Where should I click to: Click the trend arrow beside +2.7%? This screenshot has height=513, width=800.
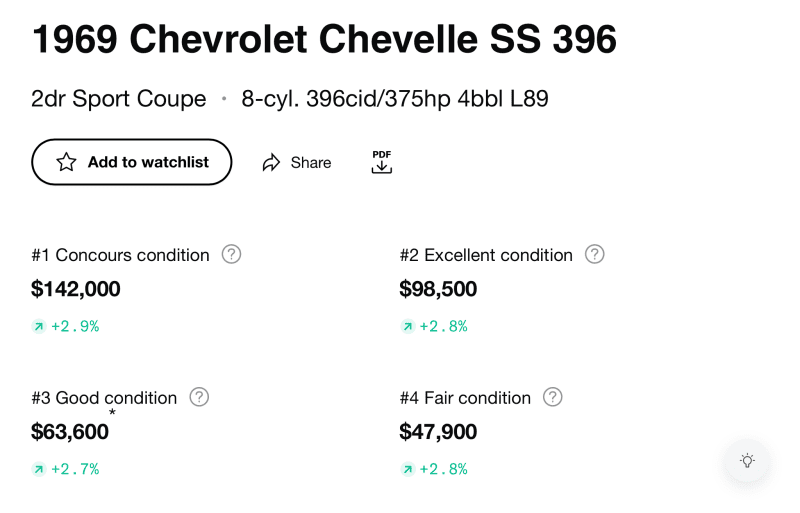(x=39, y=469)
